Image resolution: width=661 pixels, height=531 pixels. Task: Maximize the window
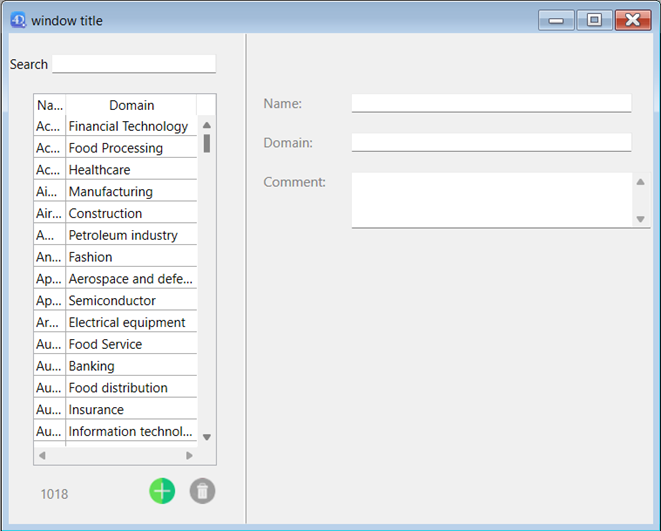click(x=594, y=20)
